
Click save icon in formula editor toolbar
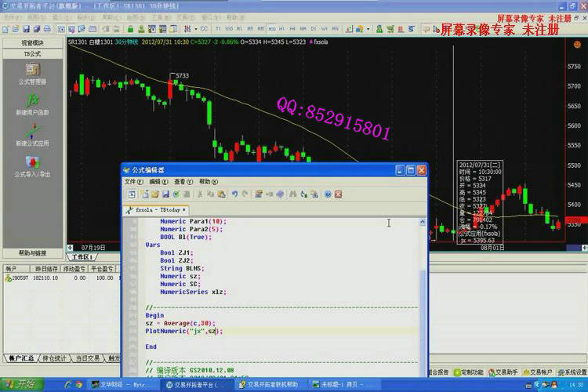[166, 194]
